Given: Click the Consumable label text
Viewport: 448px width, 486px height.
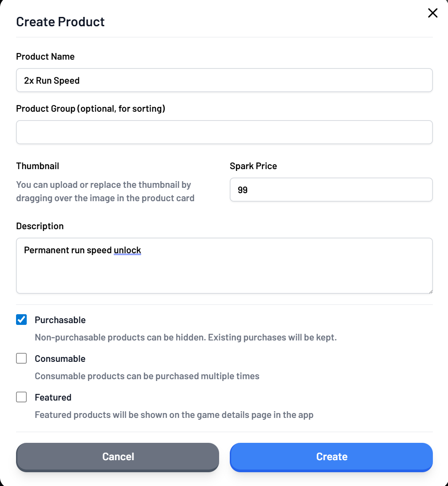Looking at the screenshot, I should click(60, 359).
